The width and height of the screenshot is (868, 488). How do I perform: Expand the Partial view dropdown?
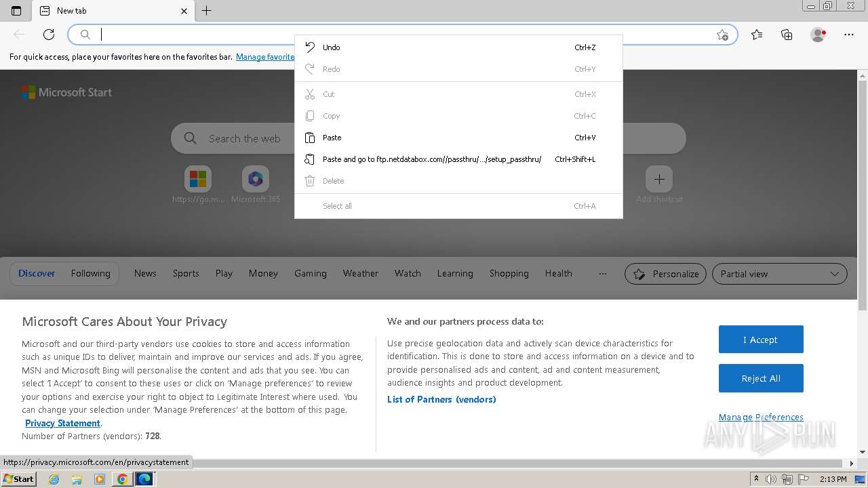780,274
